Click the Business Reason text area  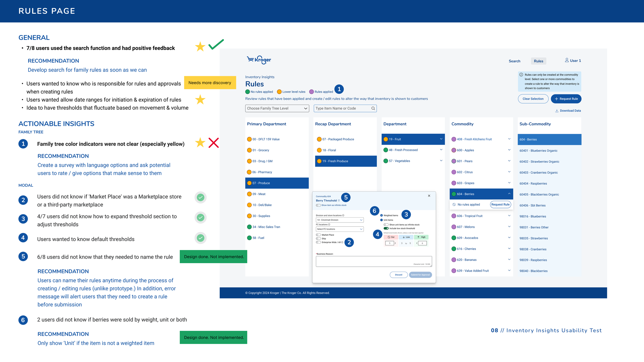374,261
